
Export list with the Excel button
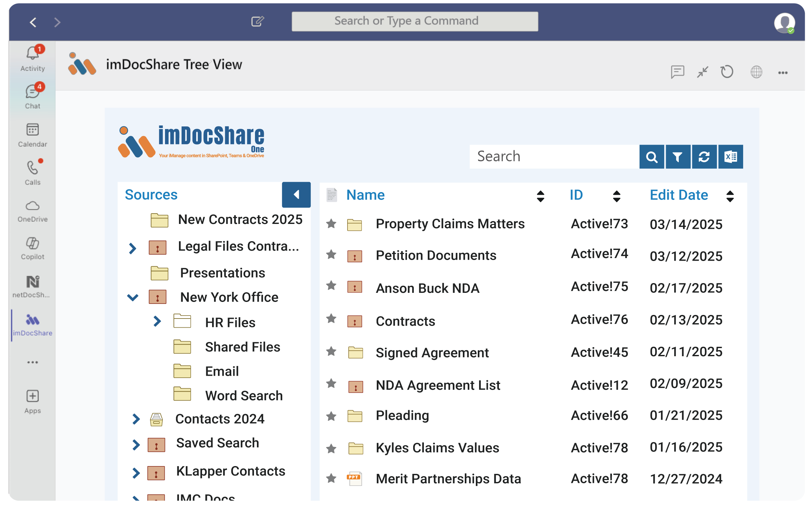(730, 157)
